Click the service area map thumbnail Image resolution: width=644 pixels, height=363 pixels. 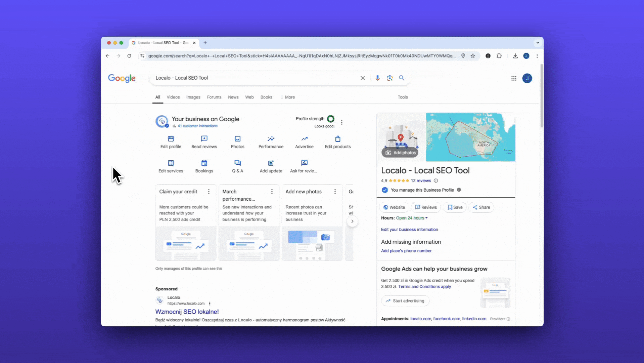point(470,137)
